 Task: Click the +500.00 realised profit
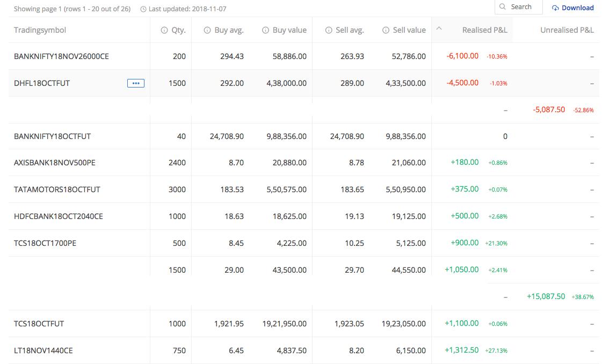coord(465,216)
